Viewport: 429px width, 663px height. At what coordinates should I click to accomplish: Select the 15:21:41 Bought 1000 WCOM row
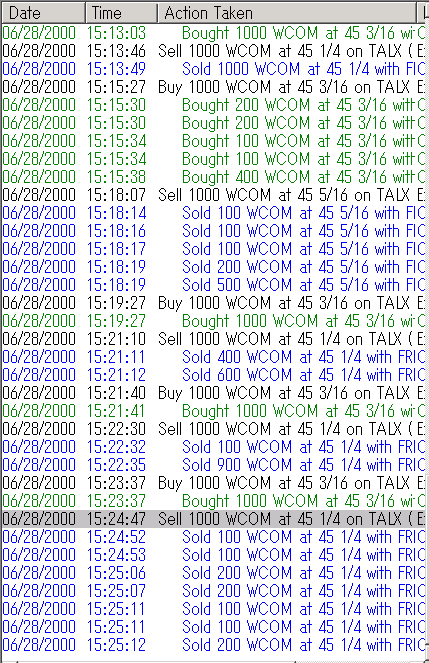[214, 411]
